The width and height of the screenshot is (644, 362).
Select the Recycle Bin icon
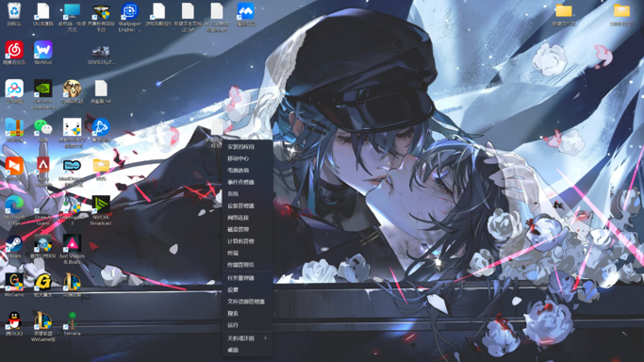14,14
